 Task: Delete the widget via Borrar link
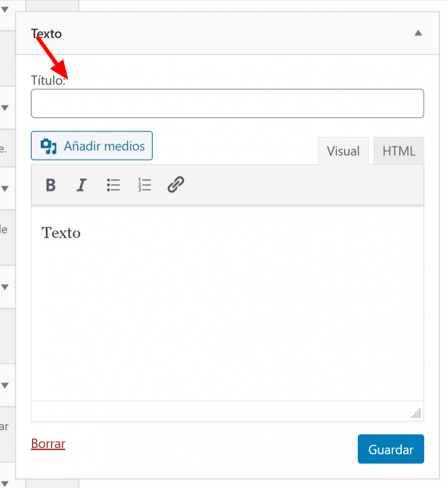[48, 444]
